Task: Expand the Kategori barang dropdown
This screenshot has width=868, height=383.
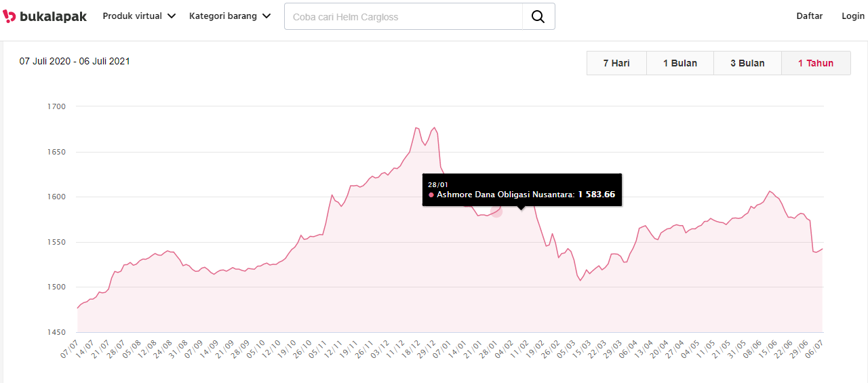Action: point(230,16)
